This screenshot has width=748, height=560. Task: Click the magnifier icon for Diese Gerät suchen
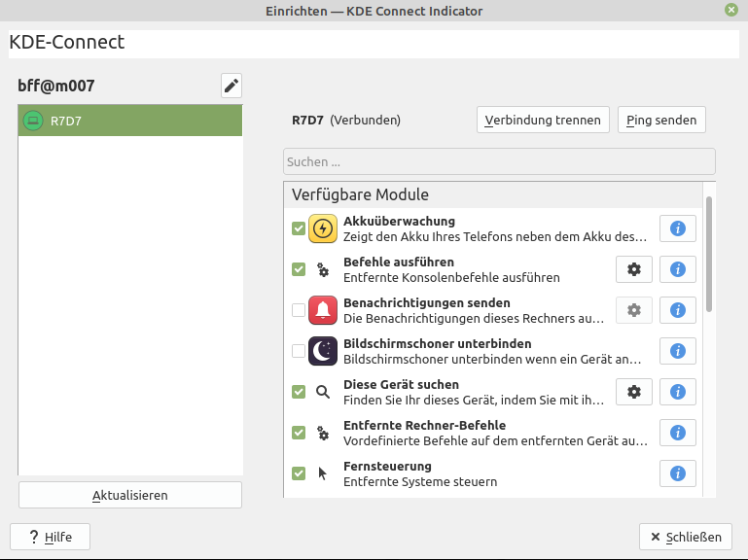pyautogui.click(x=323, y=392)
